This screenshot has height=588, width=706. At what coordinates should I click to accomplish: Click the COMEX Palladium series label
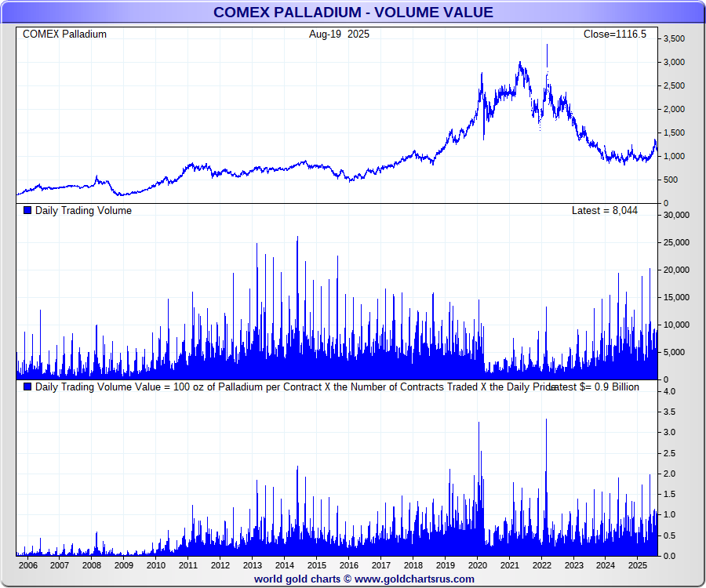tap(64, 34)
